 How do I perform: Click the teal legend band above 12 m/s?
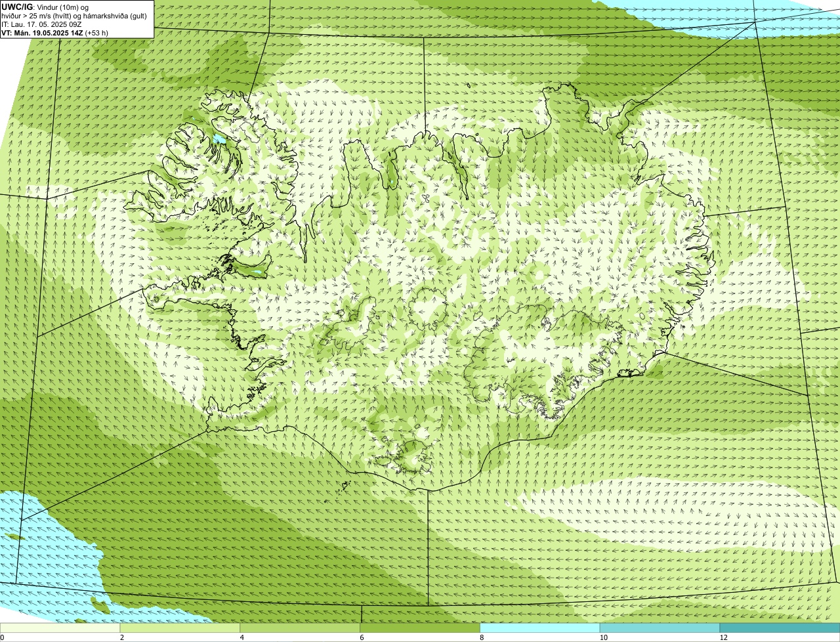(x=780, y=628)
